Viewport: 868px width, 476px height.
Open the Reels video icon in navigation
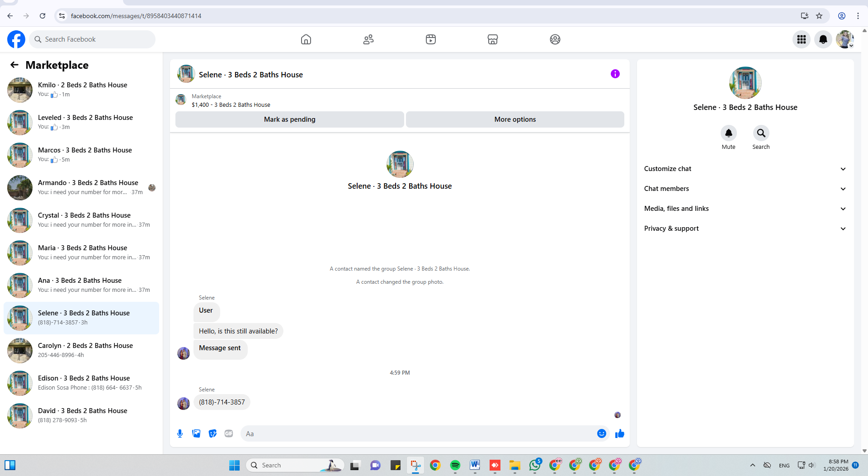(431, 39)
